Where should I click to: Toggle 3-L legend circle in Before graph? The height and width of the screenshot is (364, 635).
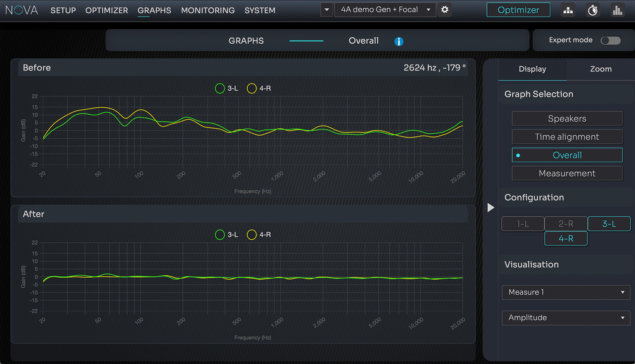coord(220,88)
